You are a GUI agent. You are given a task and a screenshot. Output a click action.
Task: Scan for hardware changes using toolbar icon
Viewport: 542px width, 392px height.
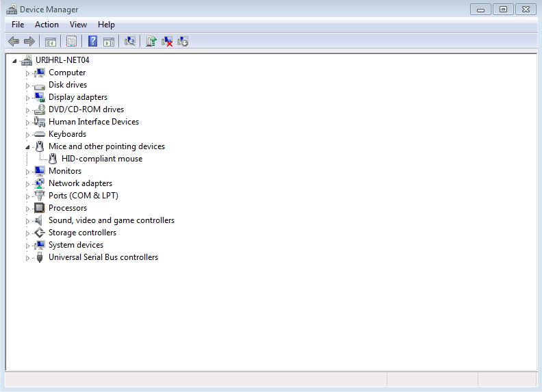tap(129, 42)
